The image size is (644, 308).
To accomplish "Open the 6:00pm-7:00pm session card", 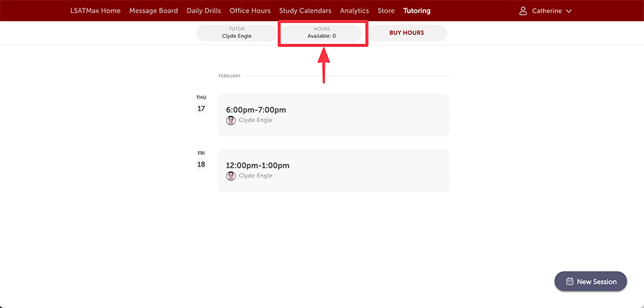I will tap(334, 115).
